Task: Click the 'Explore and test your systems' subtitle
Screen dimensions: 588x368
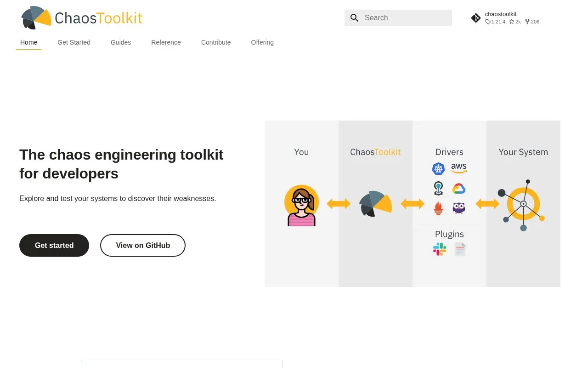Action: point(118,199)
